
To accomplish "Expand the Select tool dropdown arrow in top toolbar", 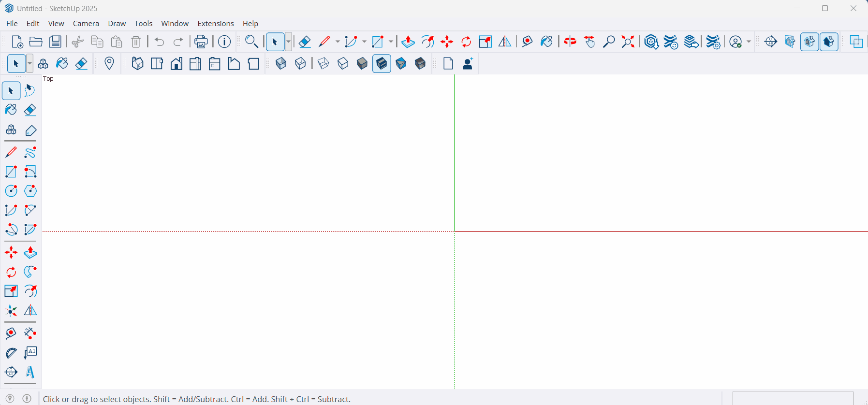I will [289, 42].
